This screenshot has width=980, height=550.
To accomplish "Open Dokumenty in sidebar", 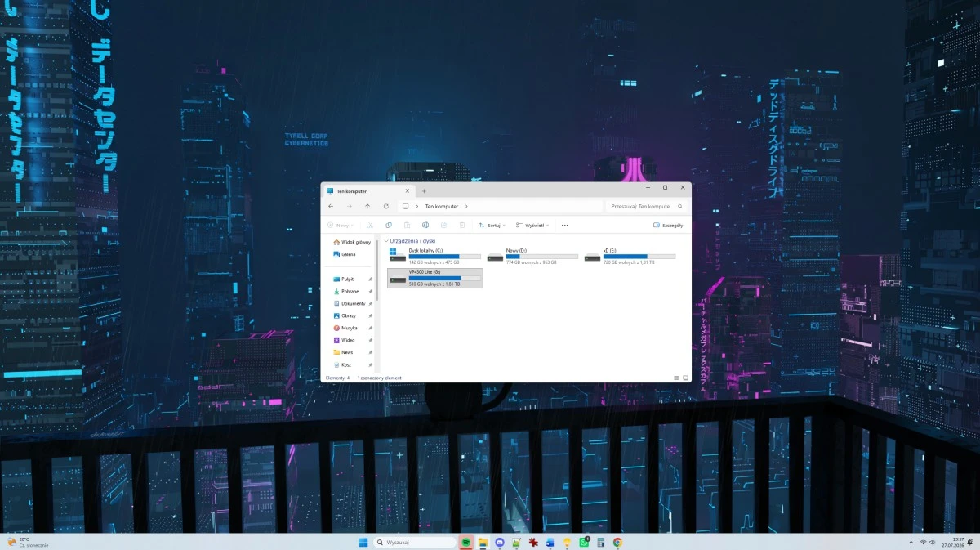I will pos(349,303).
